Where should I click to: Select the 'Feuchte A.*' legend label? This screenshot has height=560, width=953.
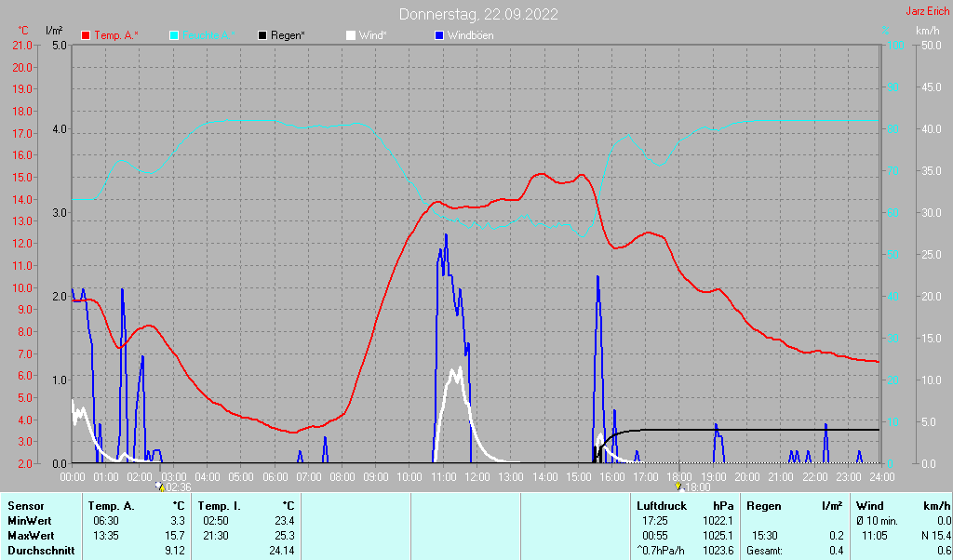click(x=208, y=36)
